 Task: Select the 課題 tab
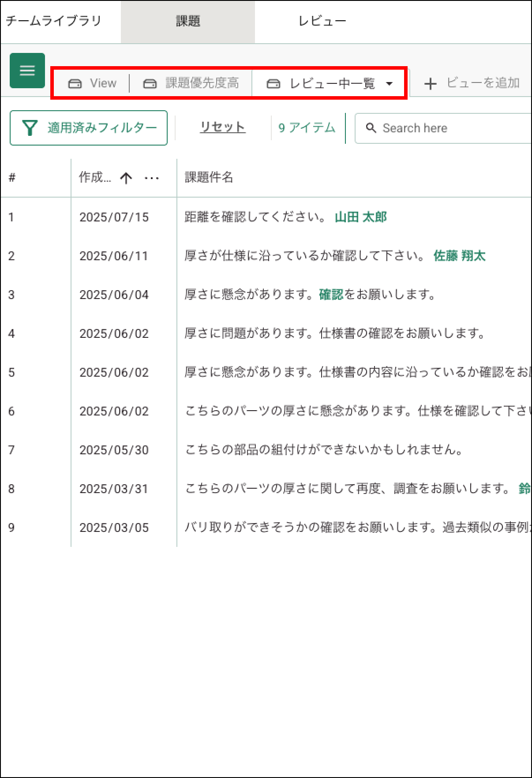[x=188, y=21]
